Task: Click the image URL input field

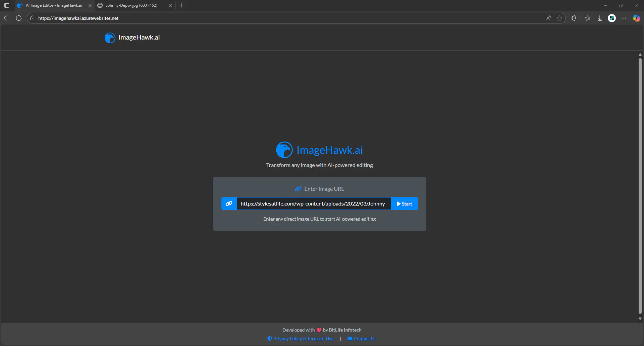Action: click(314, 204)
